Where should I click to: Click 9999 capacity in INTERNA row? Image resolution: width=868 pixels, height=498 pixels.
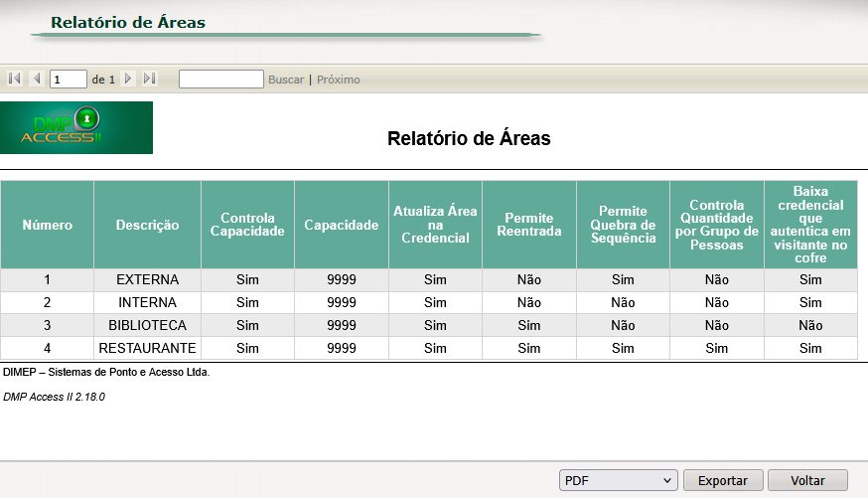click(342, 302)
